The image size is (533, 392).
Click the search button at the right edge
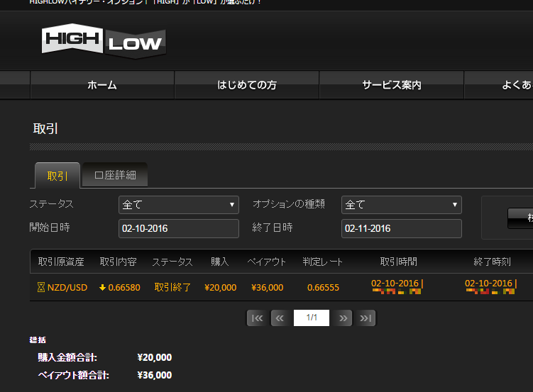coord(520,218)
